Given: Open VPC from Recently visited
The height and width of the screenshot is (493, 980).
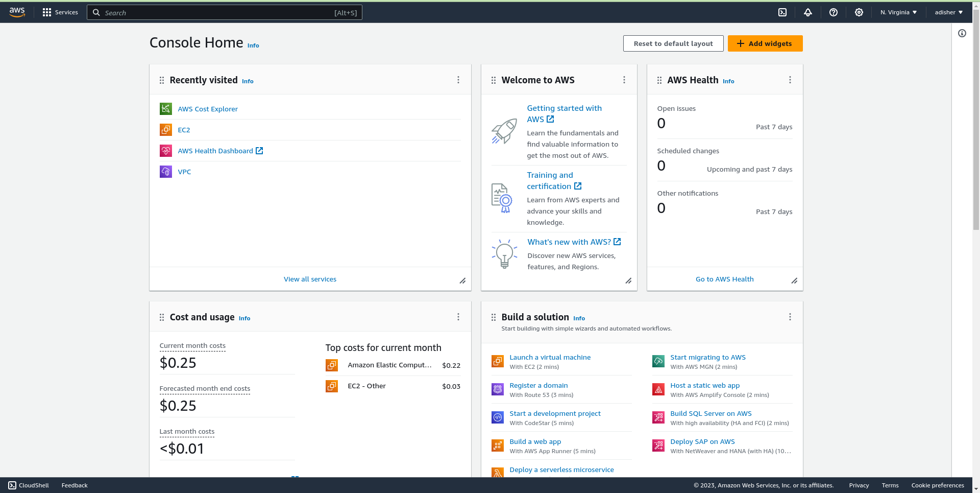Looking at the screenshot, I should click(184, 172).
